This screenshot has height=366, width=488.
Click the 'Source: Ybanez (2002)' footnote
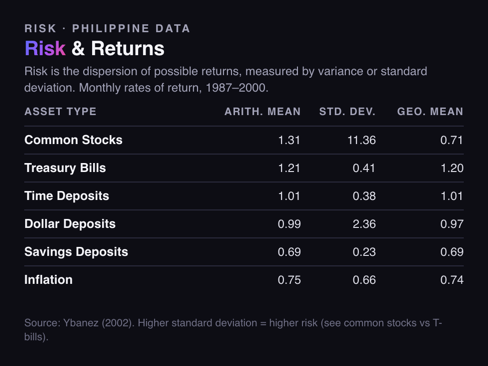(233, 330)
